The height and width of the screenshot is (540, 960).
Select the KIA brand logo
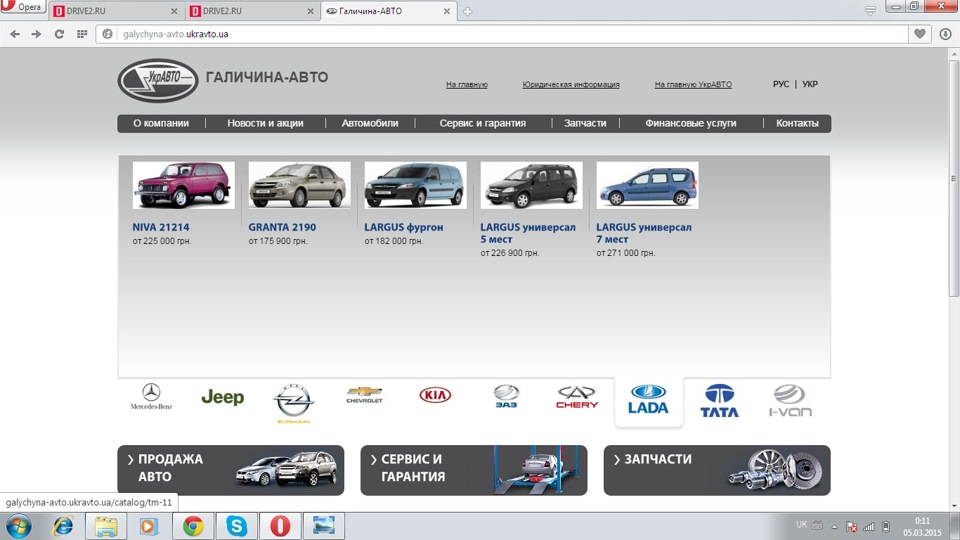435,395
